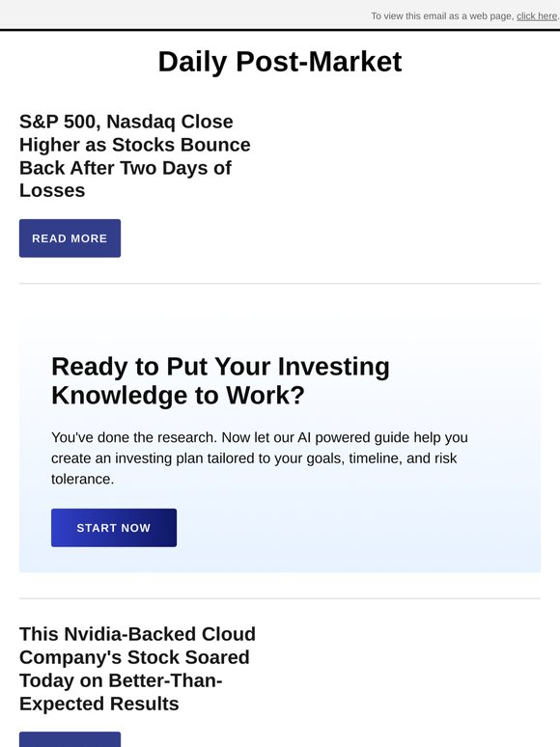Click the cut-off button below Nvidia headline

click(x=70, y=739)
